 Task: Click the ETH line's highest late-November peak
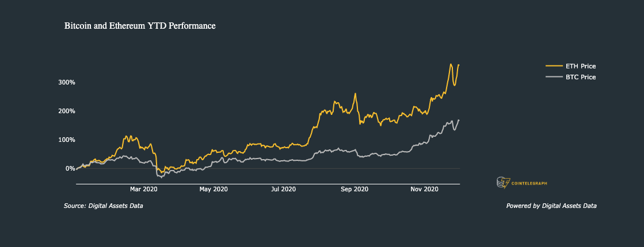[451, 64]
